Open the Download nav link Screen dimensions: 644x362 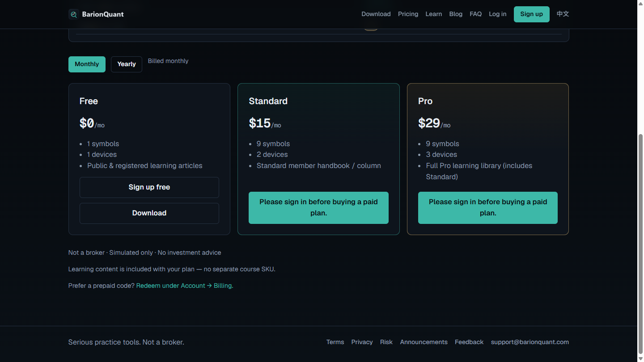376,14
